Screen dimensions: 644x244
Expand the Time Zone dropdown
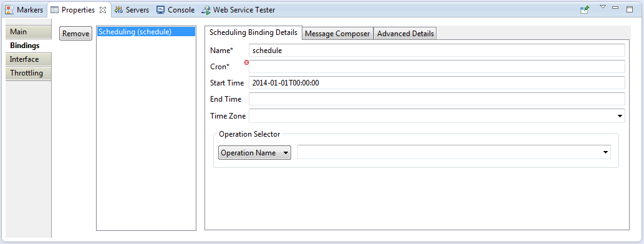pos(620,116)
